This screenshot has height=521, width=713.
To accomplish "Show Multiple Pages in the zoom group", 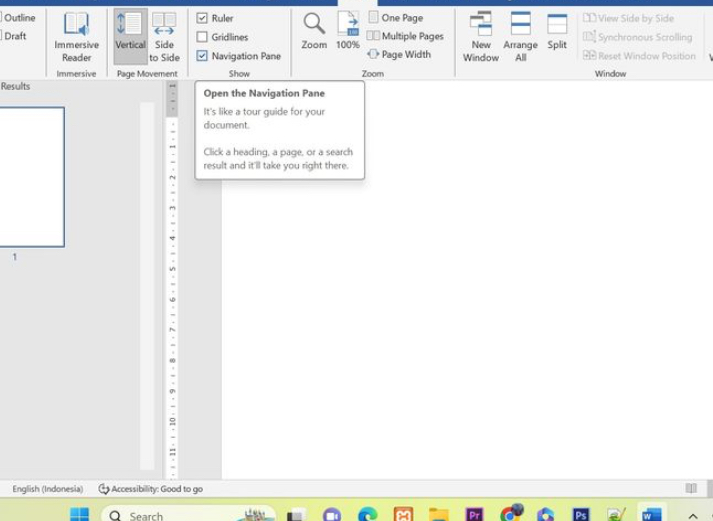I will [405, 36].
